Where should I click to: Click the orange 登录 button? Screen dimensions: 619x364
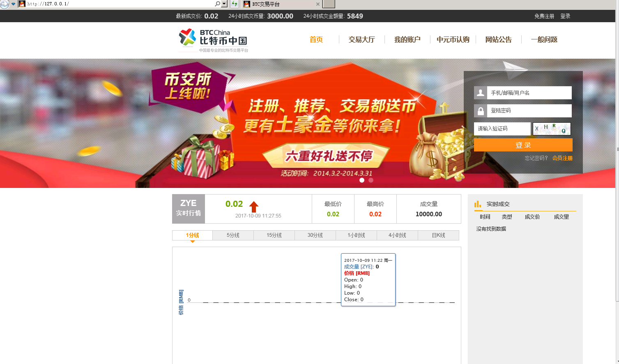click(522, 145)
